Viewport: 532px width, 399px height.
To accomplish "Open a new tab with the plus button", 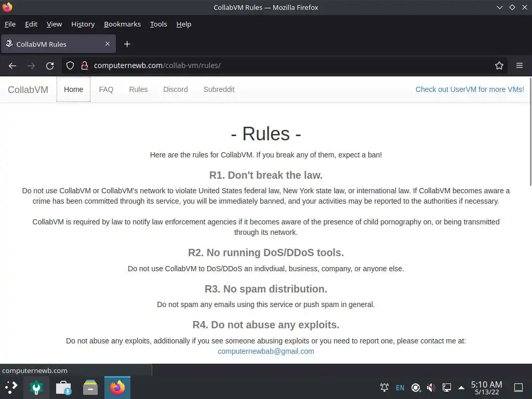I will point(127,44).
